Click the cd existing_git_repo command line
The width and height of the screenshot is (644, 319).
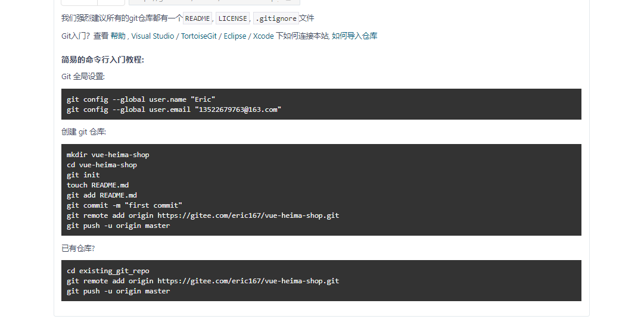click(108, 271)
